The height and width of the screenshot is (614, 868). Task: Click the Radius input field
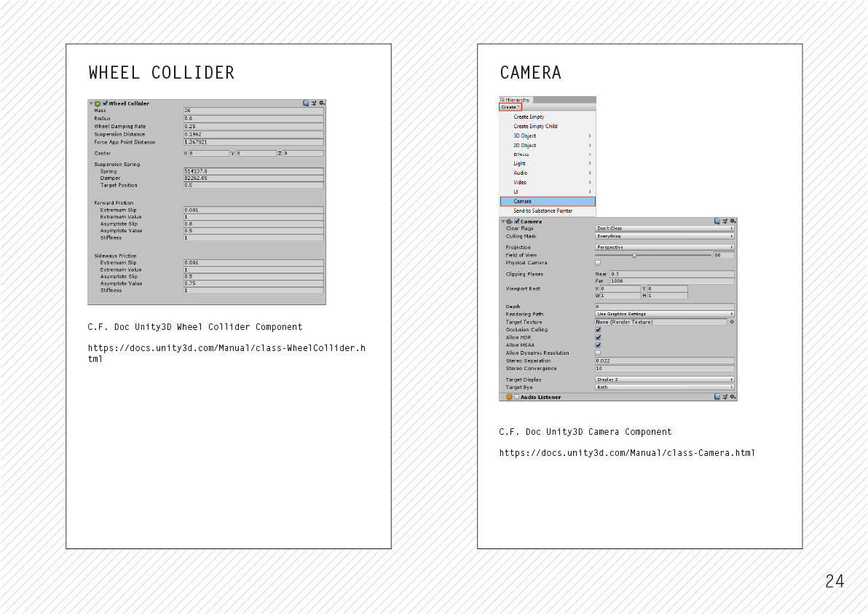click(253, 119)
